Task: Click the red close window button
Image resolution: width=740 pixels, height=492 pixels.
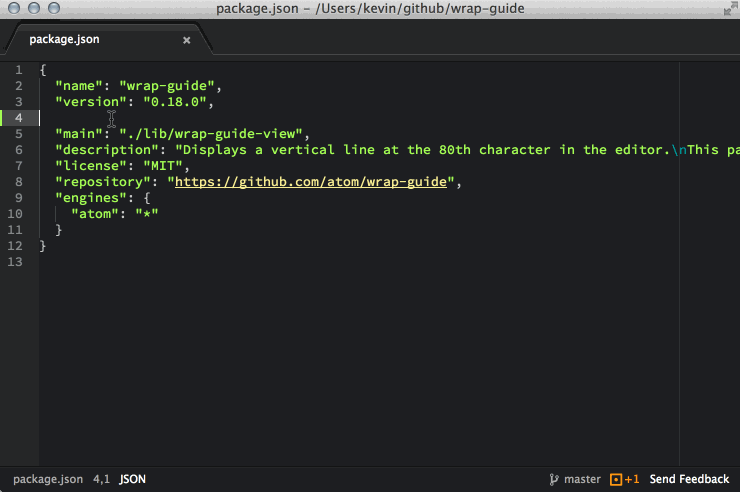Action: (x=13, y=9)
